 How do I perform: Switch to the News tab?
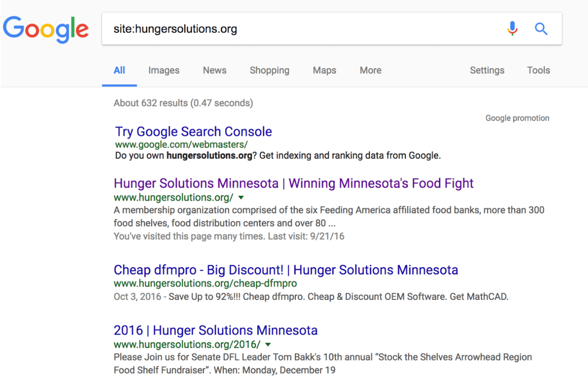coord(214,70)
